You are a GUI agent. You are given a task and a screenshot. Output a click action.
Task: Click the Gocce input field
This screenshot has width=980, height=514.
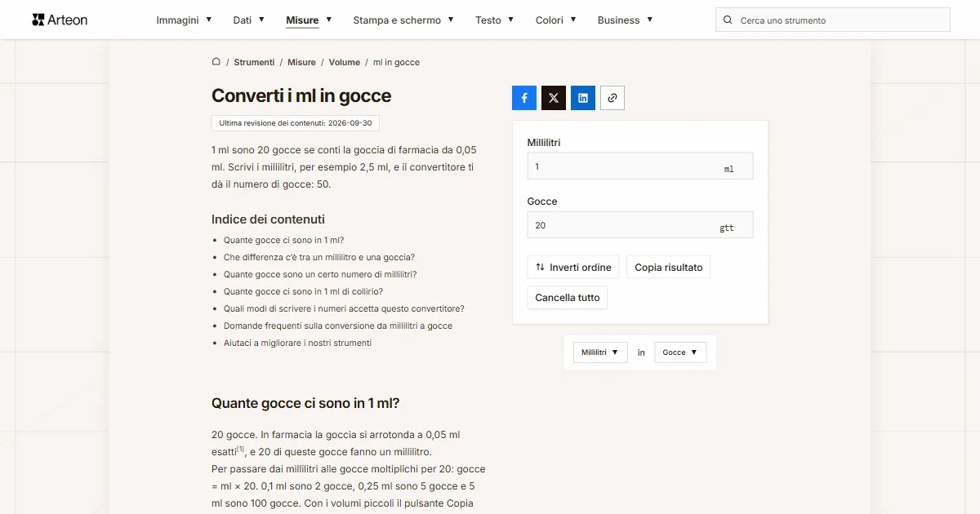640,225
